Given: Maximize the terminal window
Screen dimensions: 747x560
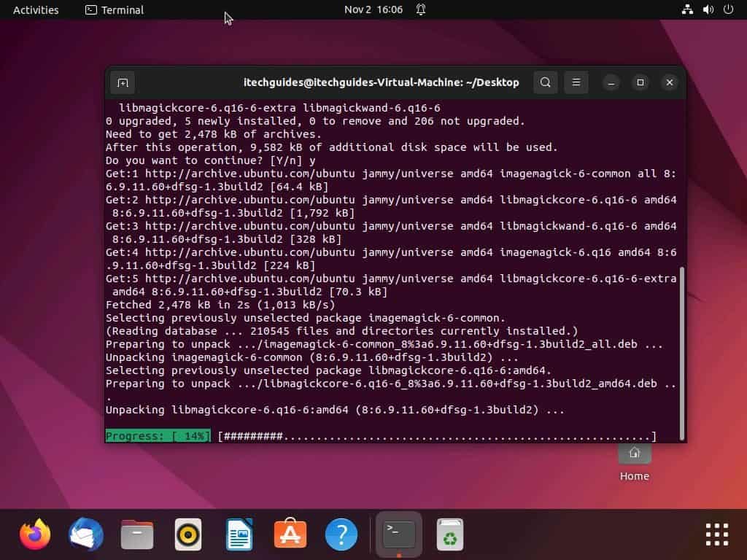Looking at the screenshot, I should [x=640, y=83].
